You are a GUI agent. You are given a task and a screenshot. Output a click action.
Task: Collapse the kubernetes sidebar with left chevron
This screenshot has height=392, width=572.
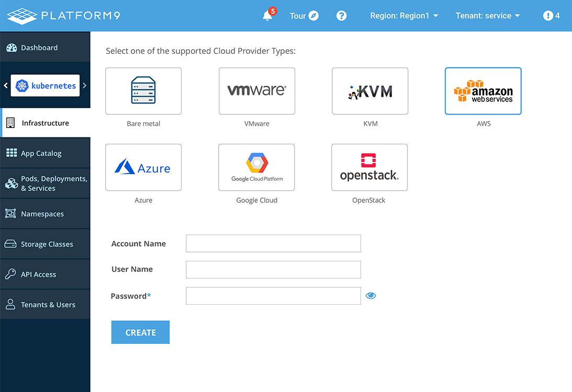pyautogui.click(x=5, y=85)
